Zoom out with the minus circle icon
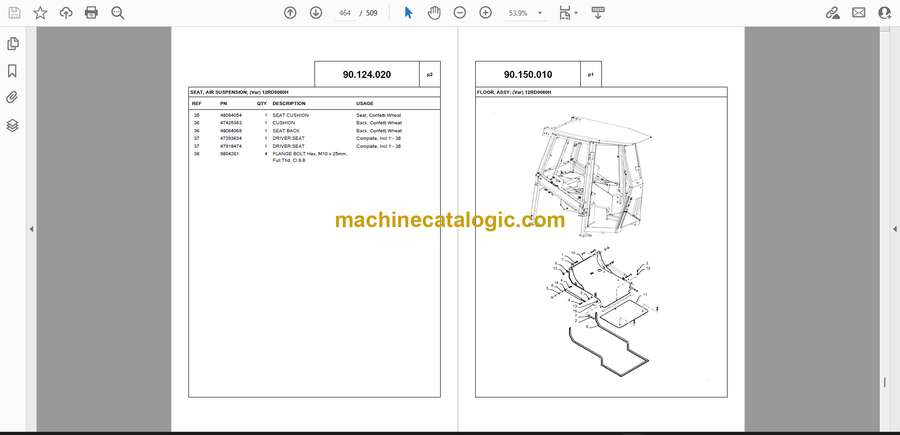The image size is (900, 435). pos(460,13)
